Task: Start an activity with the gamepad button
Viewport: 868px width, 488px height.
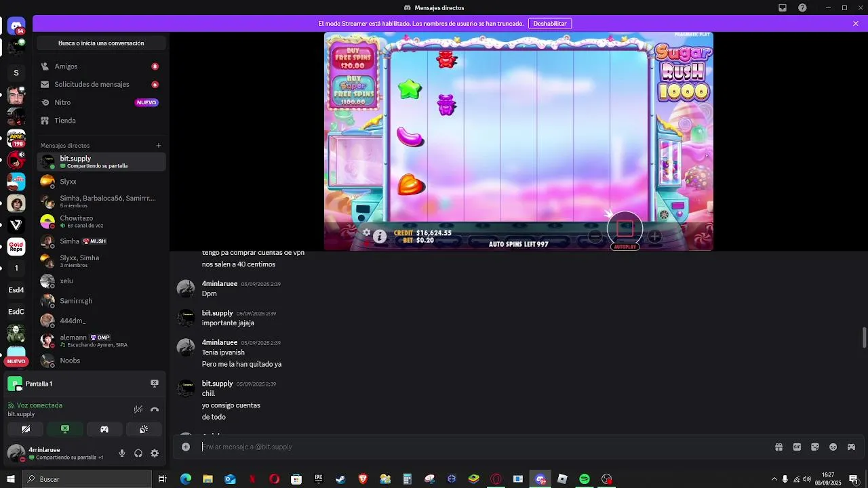Action: pyautogui.click(x=104, y=429)
